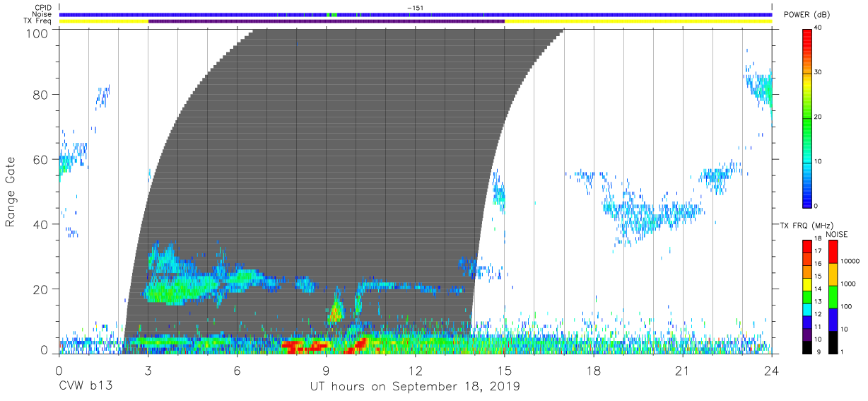The height and width of the screenshot is (401, 868).
Task: Click the red high-power patch near 8 UT
Action: click(305, 346)
